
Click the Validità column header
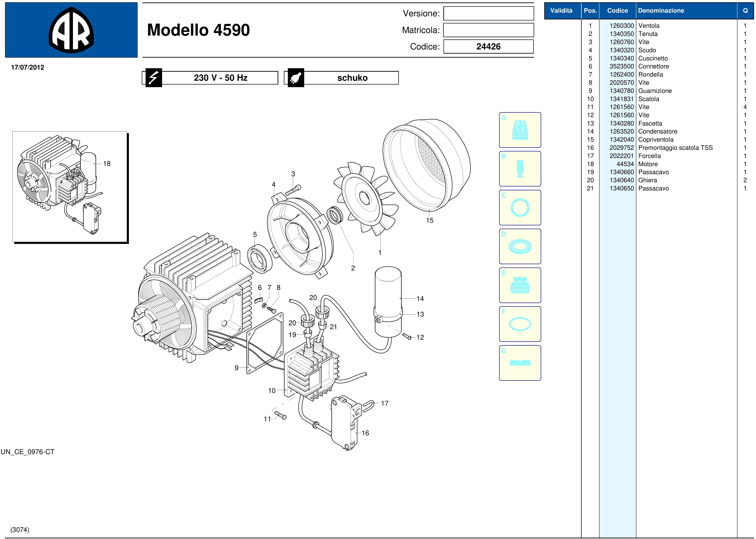561,11
